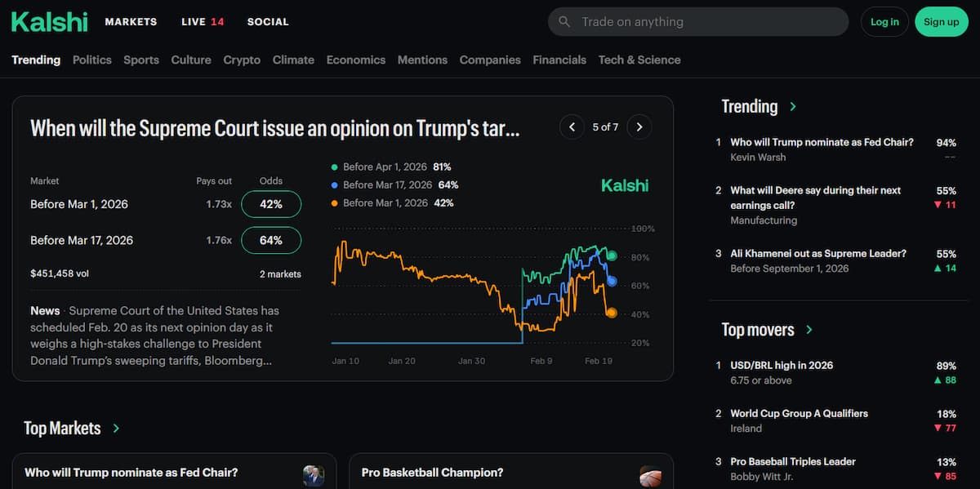Advance to next market with carousel right arrow
Screen dimensions: 980x489
coord(639,127)
